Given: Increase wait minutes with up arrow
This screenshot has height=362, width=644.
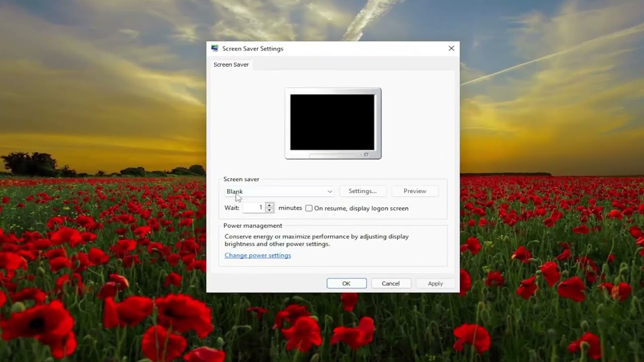Looking at the screenshot, I should (x=270, y=205).
